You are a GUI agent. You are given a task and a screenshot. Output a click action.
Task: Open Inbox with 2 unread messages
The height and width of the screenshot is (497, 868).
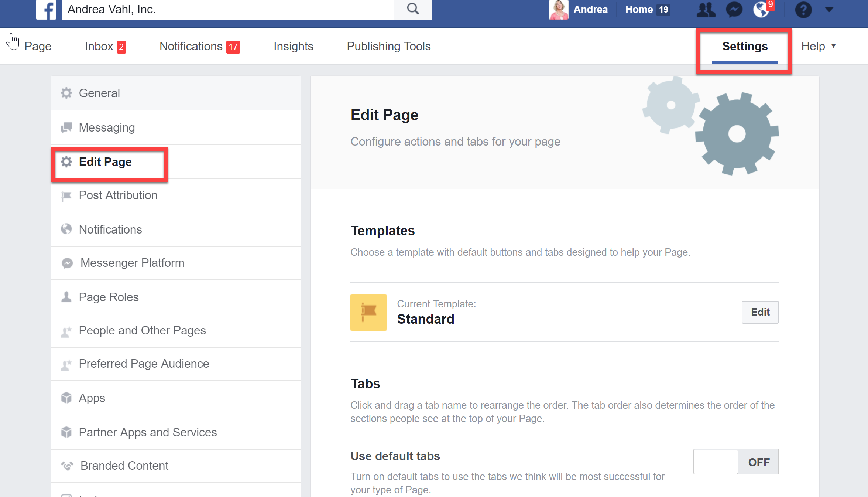105,45
